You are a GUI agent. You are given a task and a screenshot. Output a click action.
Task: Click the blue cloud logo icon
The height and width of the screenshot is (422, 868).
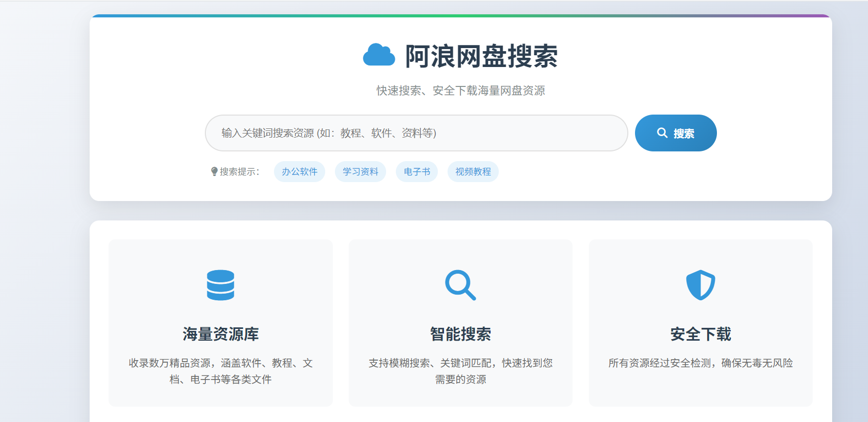[379, 55]
